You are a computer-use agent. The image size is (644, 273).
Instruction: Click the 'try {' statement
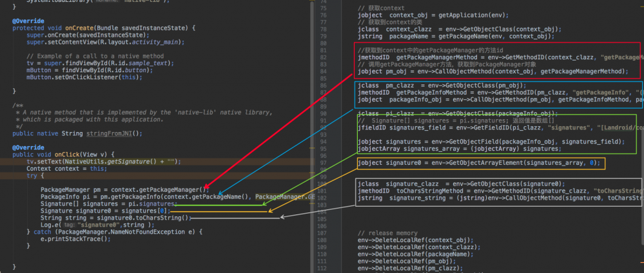pos(35,175)
